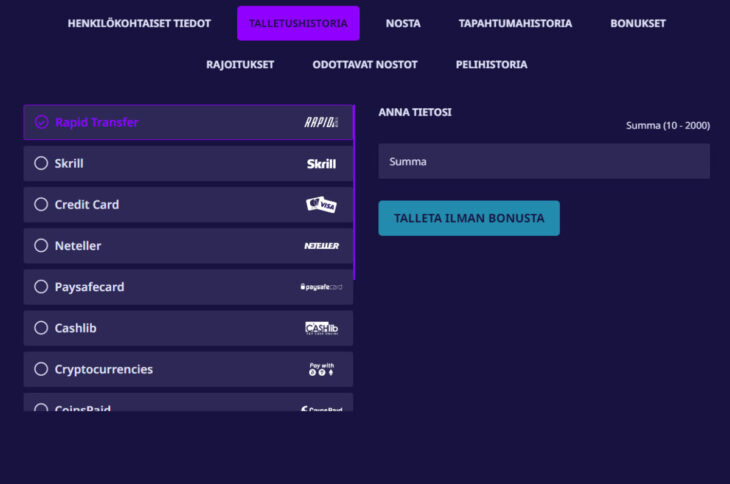Screen dimensions: 730x484
Task: Choose the Skrill radio button
Action: click(41, 163)
